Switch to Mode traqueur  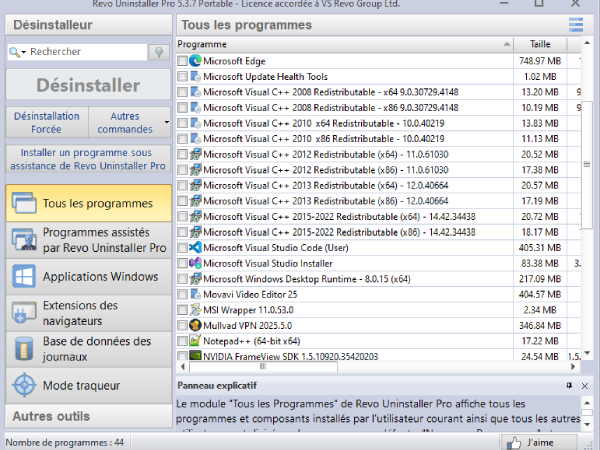pos(88,385)
